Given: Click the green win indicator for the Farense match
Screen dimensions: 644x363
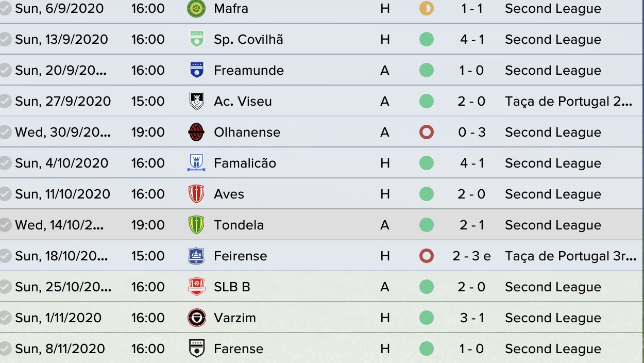Looking at the screenshot, I should pos(427,349).
